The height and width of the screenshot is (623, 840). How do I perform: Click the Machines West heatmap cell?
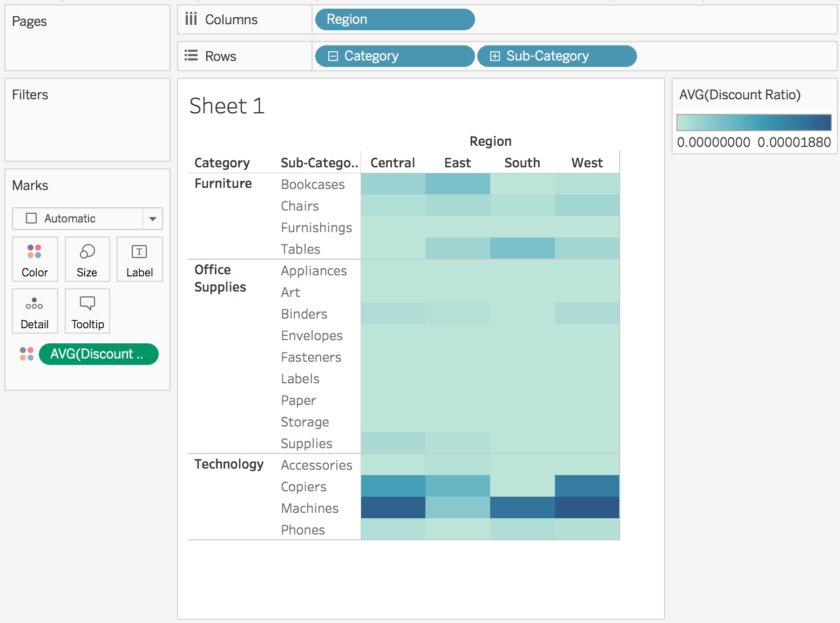click(587, 507)
